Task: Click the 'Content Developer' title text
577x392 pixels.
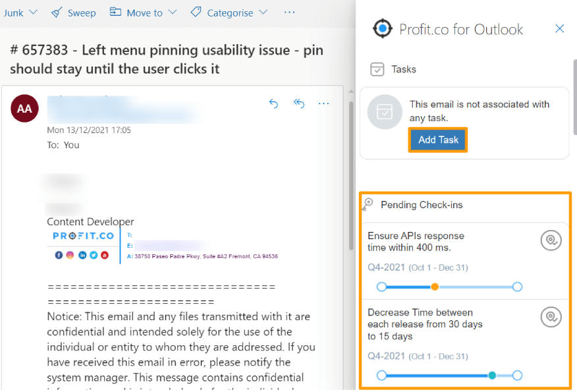Action: [x=90, y=221]
